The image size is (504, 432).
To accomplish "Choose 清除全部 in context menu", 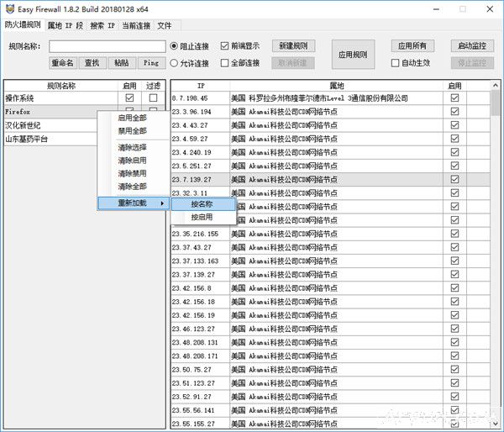I will [x=132, y=186].
